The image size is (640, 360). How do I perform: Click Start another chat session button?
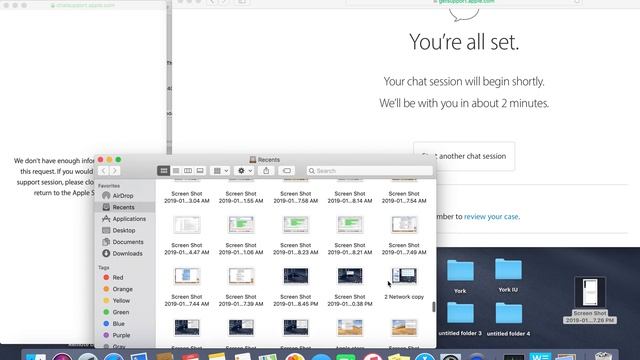tap(464, 156)
